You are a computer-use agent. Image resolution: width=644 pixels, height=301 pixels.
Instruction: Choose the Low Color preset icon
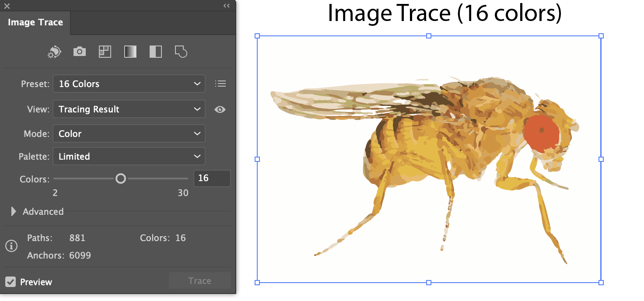tap(105, 52)
